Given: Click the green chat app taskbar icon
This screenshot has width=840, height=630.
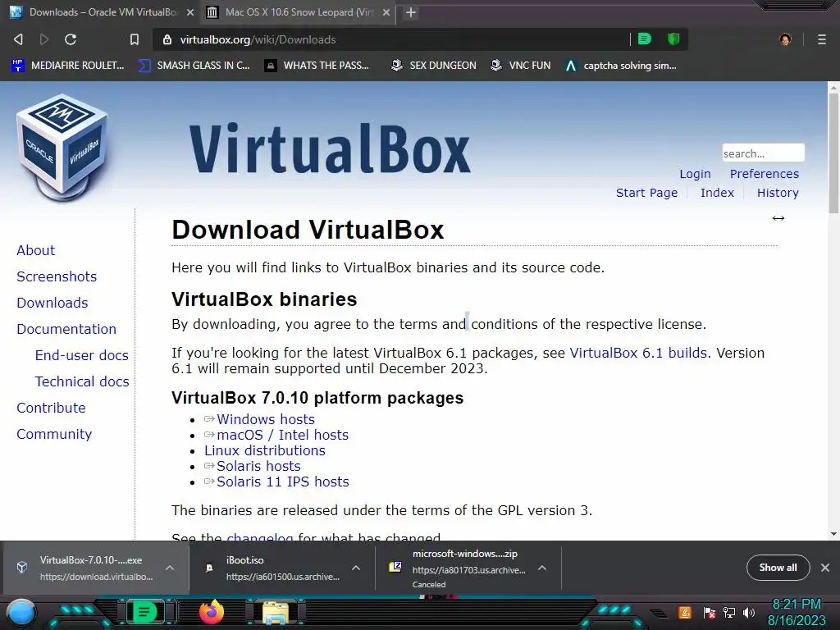Looking at the screenshot, I should (x=144, y=612).
